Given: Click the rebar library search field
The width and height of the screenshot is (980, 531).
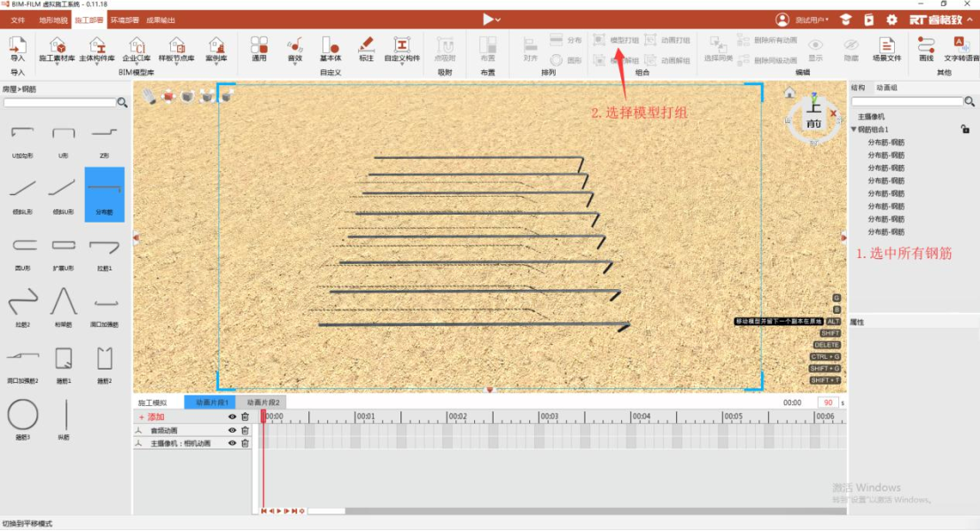Looking at the screenshot, I should 60,103.
